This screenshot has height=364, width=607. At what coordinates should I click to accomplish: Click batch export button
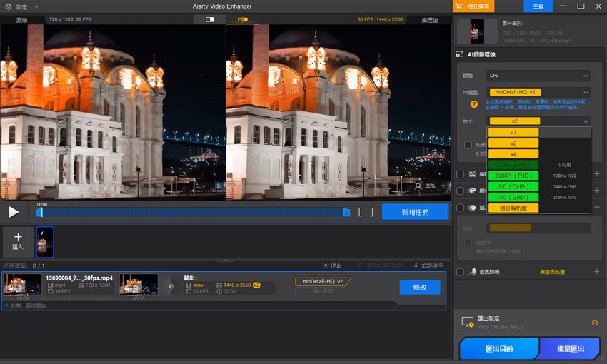tap(571, 348)
